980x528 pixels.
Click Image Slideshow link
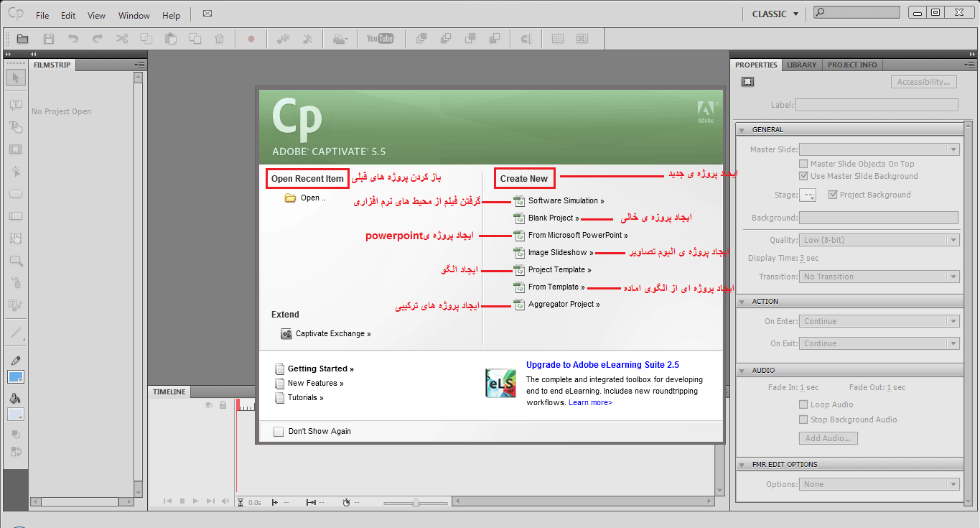click(x=561, y=253)
